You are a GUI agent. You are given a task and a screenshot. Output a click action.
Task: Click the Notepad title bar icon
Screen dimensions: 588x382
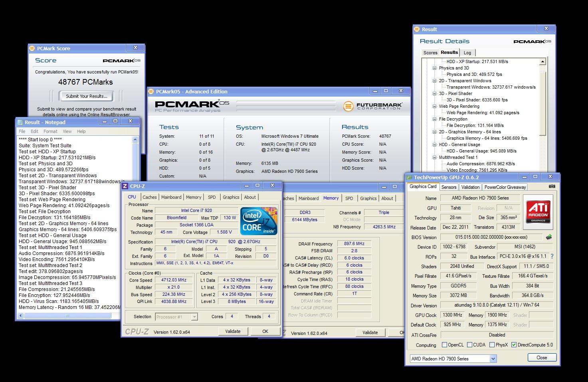point(20,122)
